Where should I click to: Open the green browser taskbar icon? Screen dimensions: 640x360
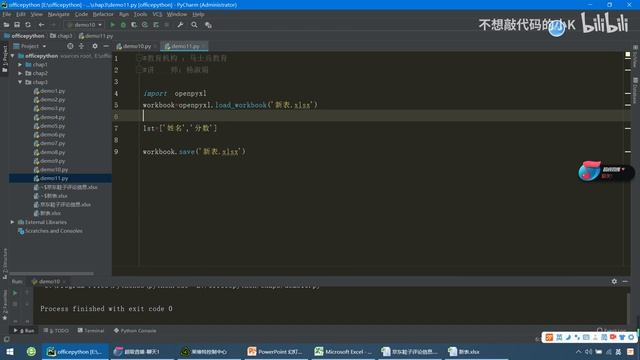pos(31,352)
